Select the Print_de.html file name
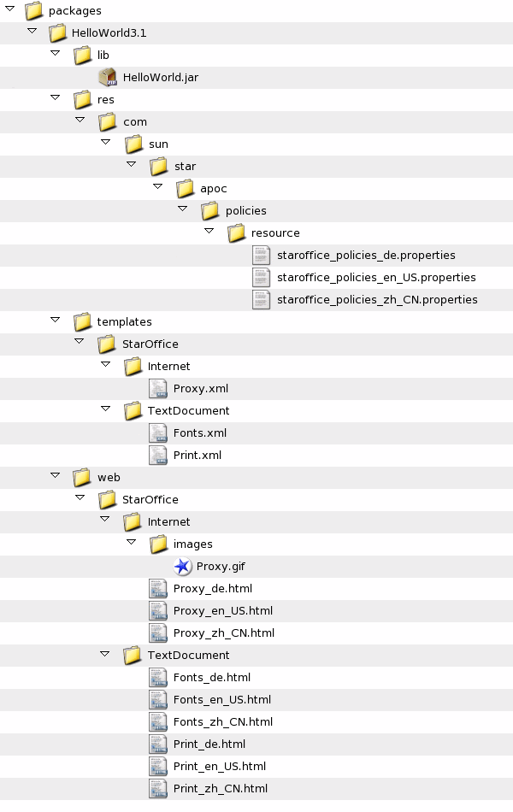The image size is (513, 812). pos(209,744)
